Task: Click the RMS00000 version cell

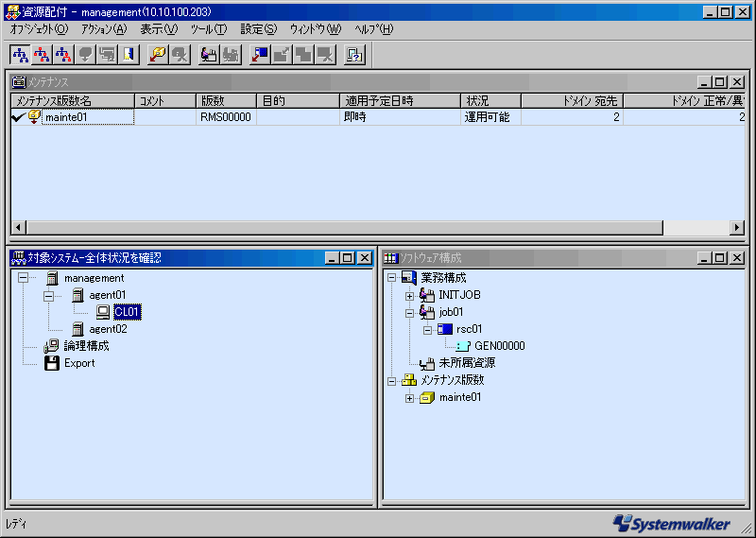Action: (226, 117)
